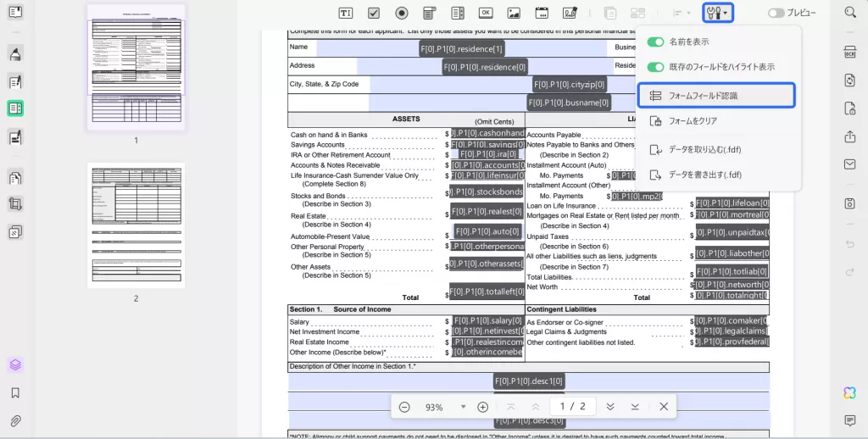Image resolution: width=868 pixels, height=439 pixels.
Task: Open the organize pages sidebar icon
Action: click(15, 178)
